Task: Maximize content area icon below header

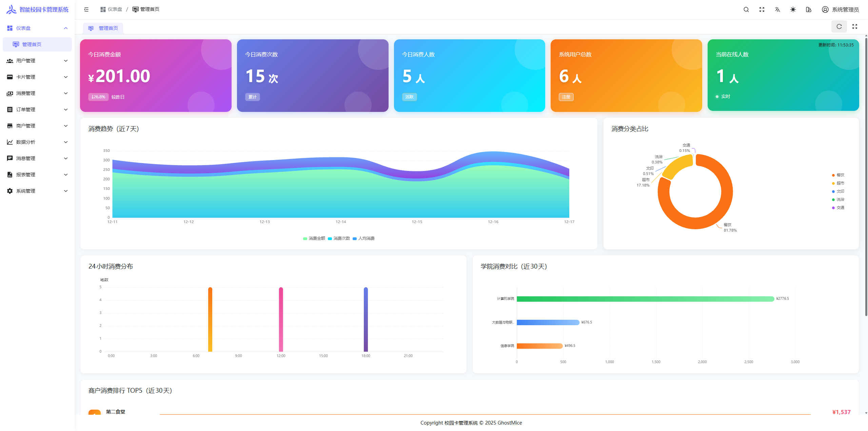Action: pos(854,26)
